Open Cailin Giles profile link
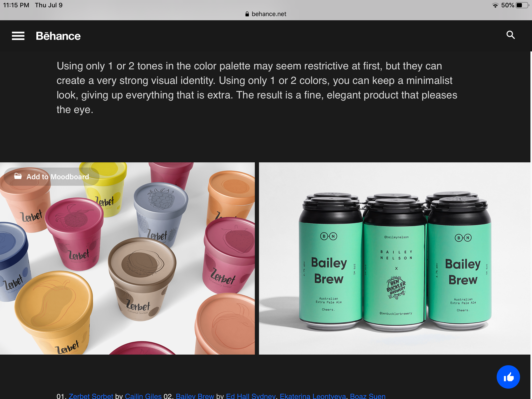Viewport: 532px width, 399px height. [143, 396]
